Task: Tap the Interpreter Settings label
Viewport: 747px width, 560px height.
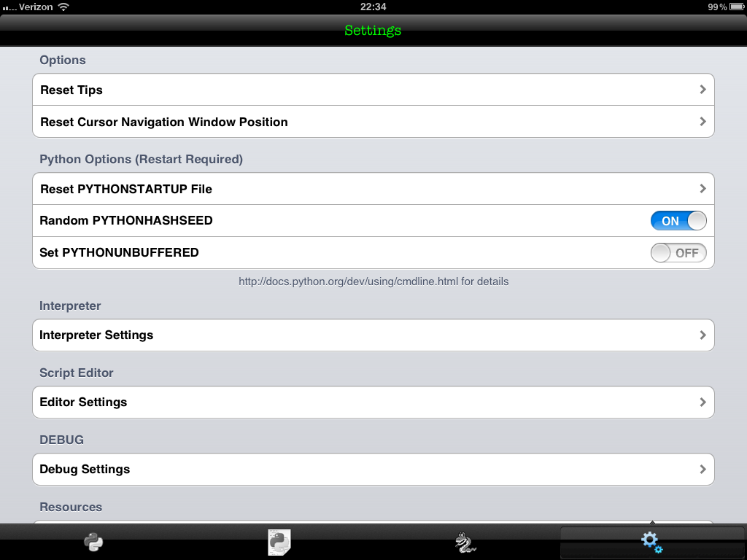Action: click(x=96, y=335)
